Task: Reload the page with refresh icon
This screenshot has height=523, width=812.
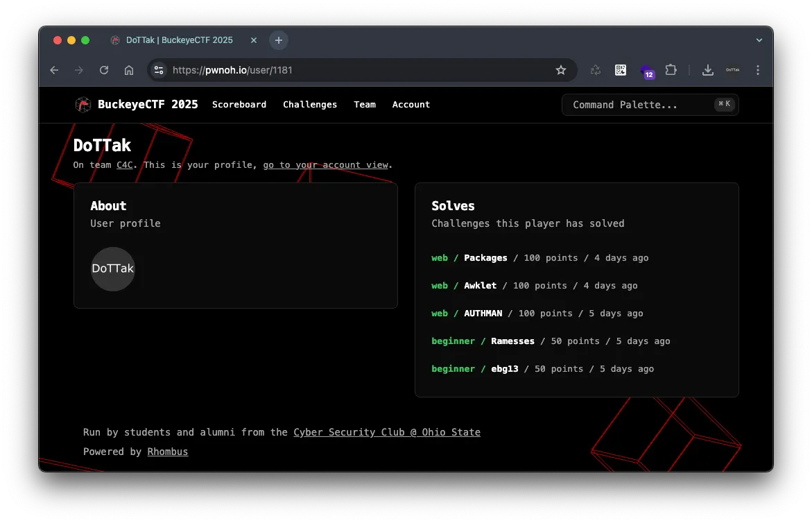Action: coord(104,70)
